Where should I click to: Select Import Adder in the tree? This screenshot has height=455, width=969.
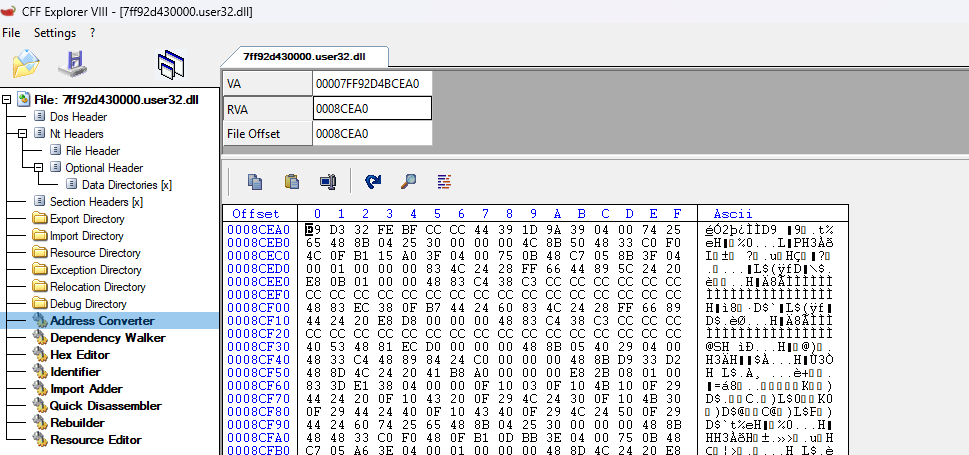point(87,388)
